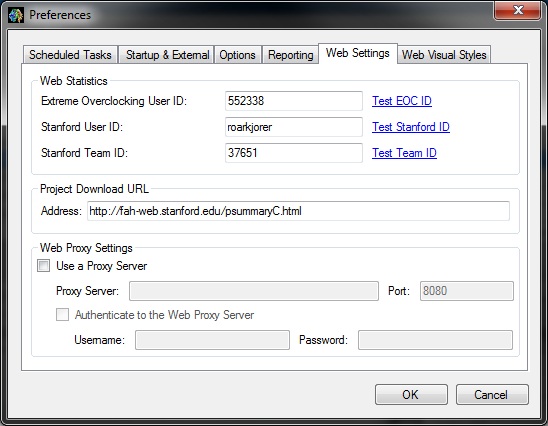Close the Preferences dialog with the X button
The width and height of the screenshot is (548, 426).
point(518,9)
